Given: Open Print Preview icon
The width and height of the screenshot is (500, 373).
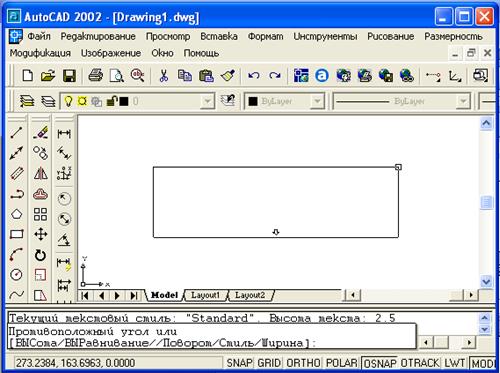Looking at the screenshot, I should point(117,76).
